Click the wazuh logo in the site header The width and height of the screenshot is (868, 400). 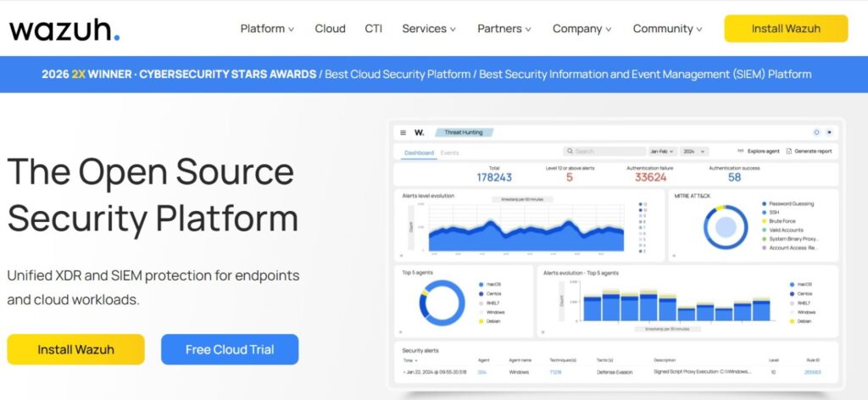(x=64, y=30)
